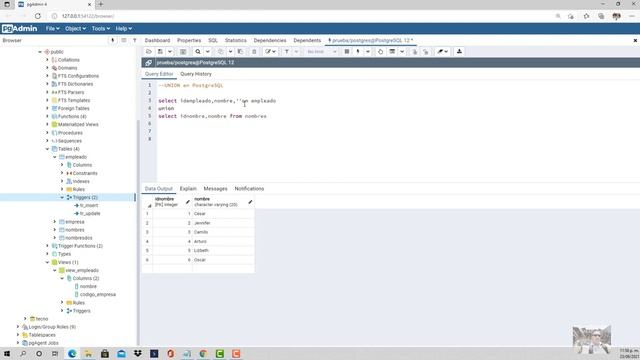
Task: Open the Save options dropdown arrow
Action: pos(170,52)
